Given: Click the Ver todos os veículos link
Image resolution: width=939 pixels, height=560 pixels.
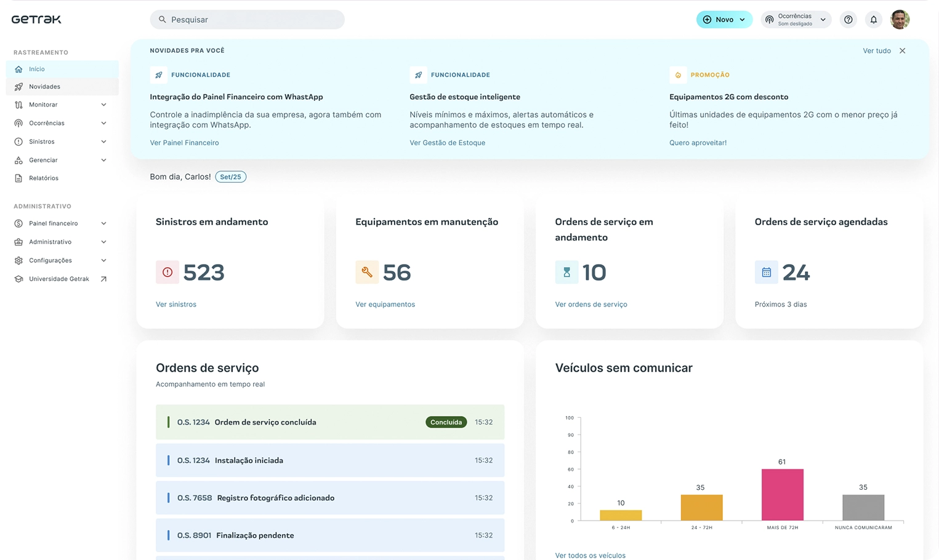Looking at the screenshot, I should [x=590, y=555].
